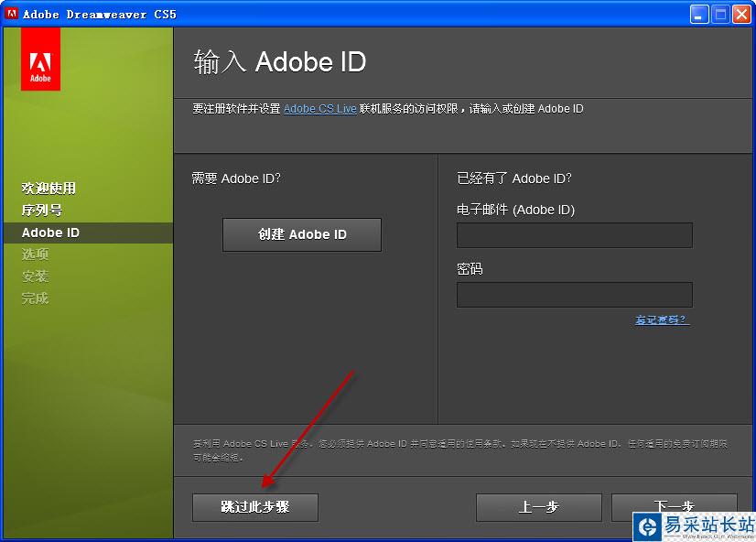
Task: Select the 选项 step in sidebar
Action: 35,255
